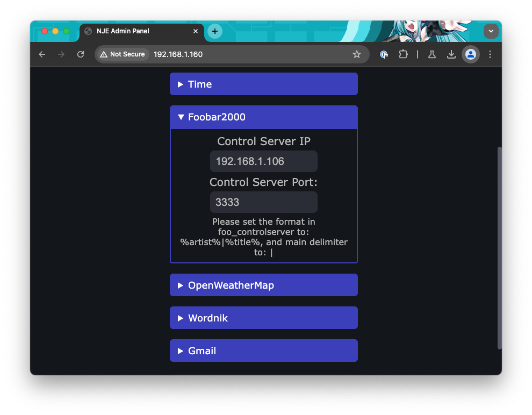
Task: Open the tab search dropdown
Action: click(491, 31)
